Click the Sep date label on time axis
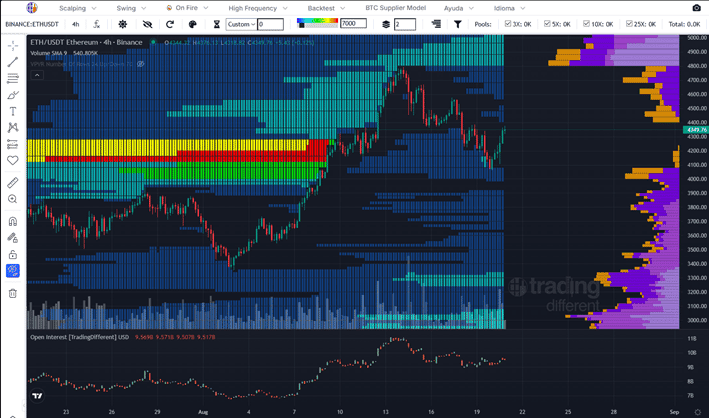The width and height of the screenshot is (709, 418). click(674, 412)
